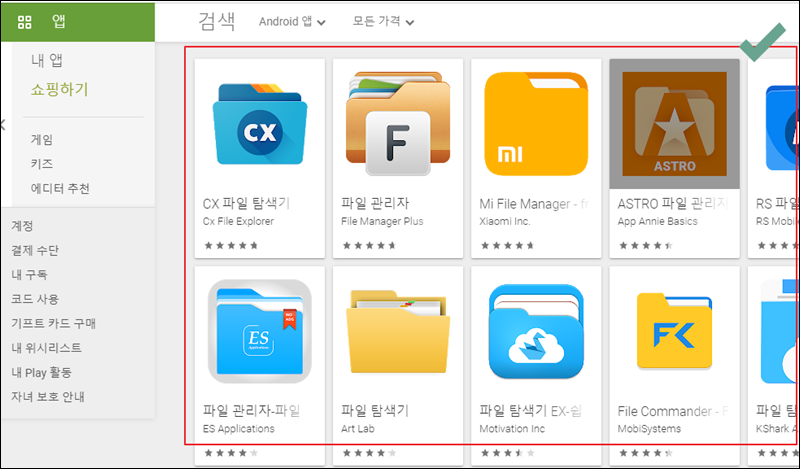
Task: Click the star rating under CX 파일 탐색기
Action: click(x=231, y=245)
